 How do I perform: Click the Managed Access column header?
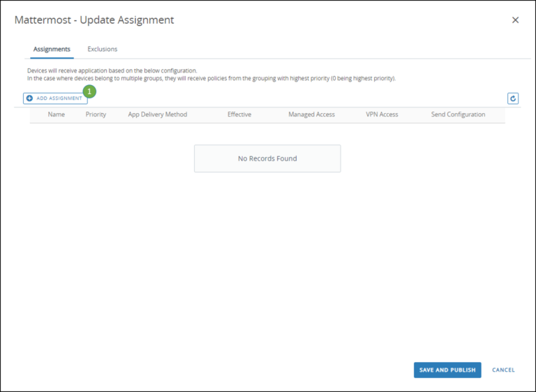tap(311, 114)
